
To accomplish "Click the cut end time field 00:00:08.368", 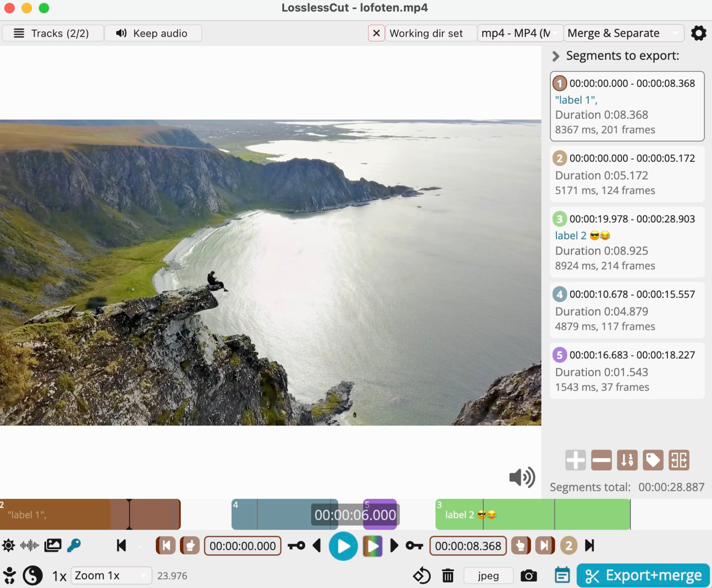I will 468,546.
